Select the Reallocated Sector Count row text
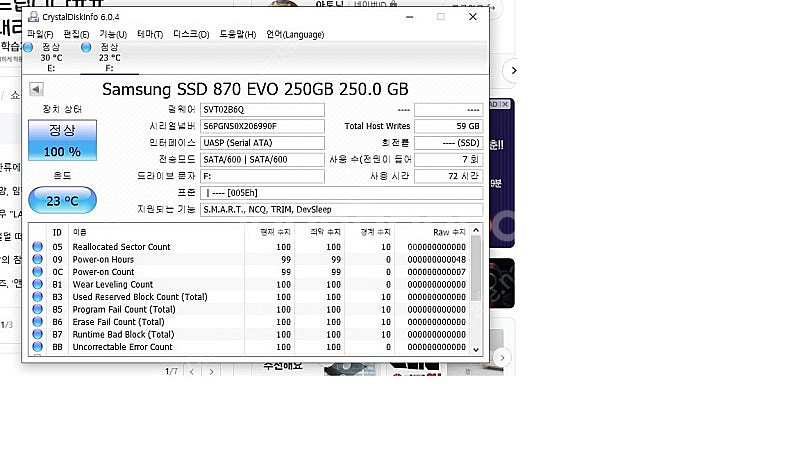Viewport: 800px width, 450px height. pos(121,247)
